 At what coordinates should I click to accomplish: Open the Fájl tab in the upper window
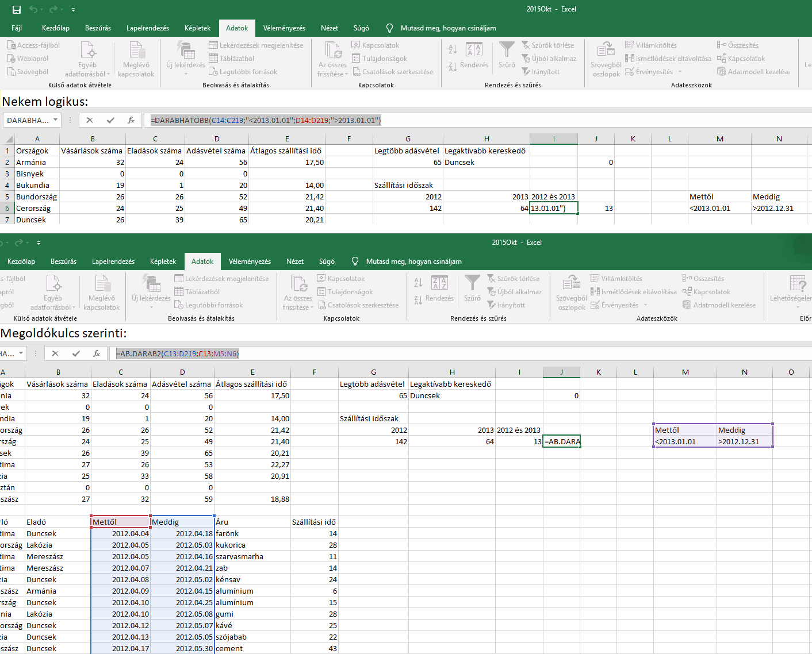[x=17, y=28]
